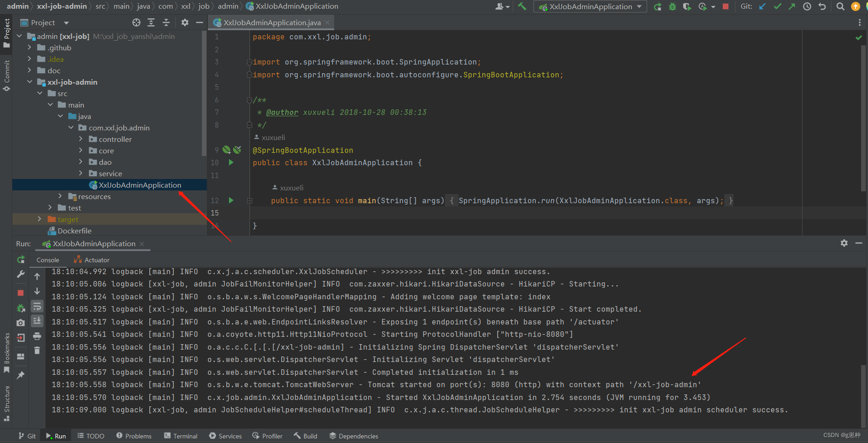Expand the controller package
The height and width of the screenshot is (443, 868).
pyautogui.click(x=81, y=139)
